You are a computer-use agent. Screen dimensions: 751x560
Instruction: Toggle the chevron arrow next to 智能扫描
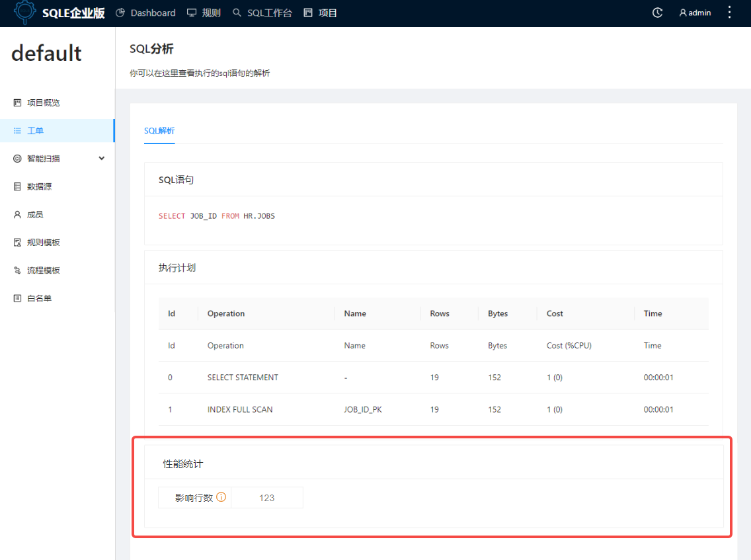point(102,159)
